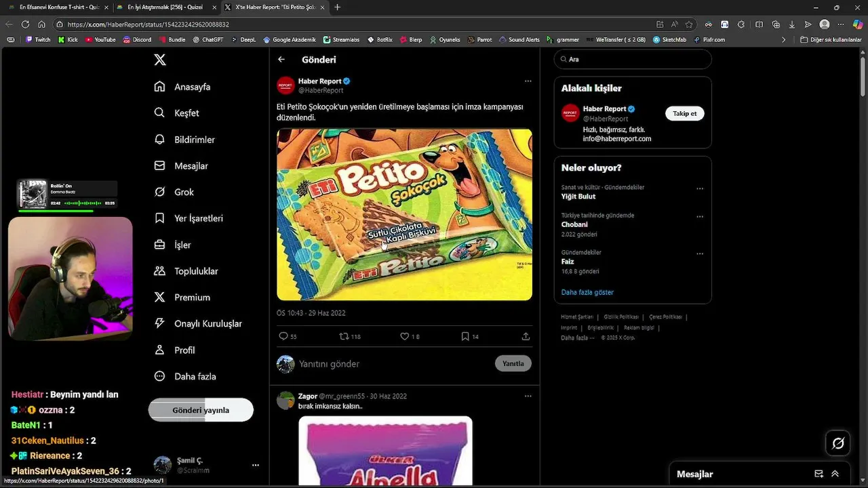868x488 pixels.
Task: Reload the page in browser toolbar
Action: click(25, 24)
